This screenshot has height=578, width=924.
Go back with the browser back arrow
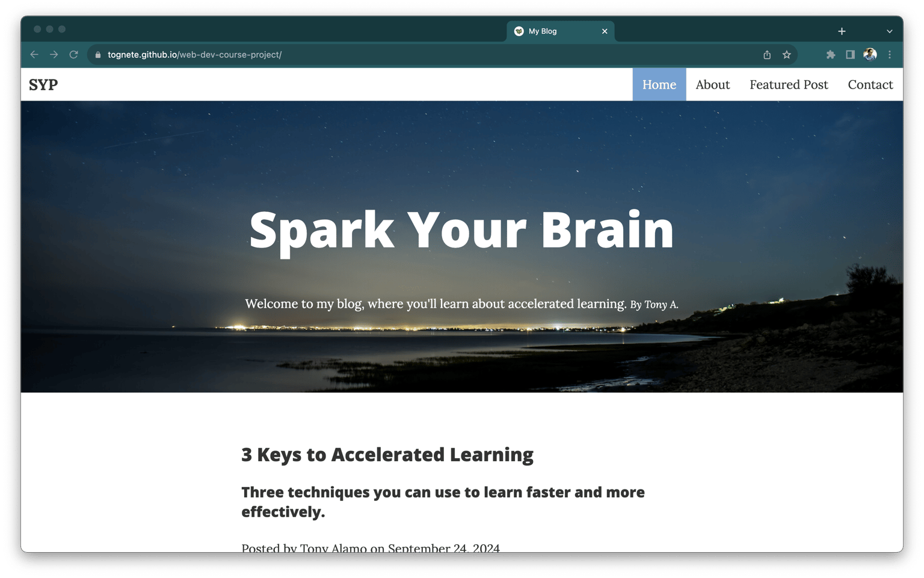34,55
